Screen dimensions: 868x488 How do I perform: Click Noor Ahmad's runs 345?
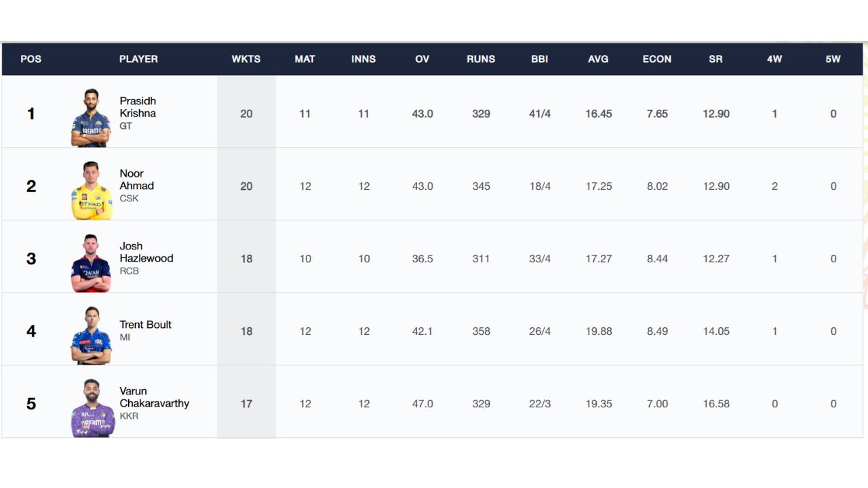click(481, 186)
